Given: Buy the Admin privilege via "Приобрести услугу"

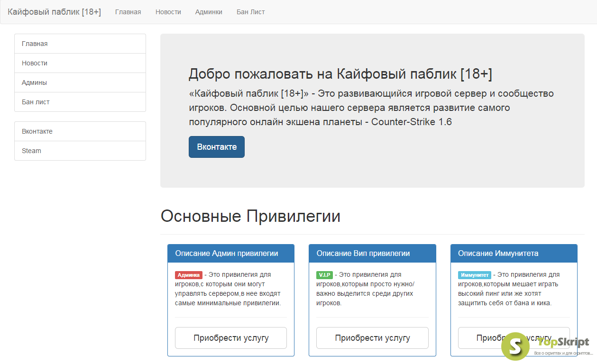Looking at the screenshot, I should pos(231,338).
